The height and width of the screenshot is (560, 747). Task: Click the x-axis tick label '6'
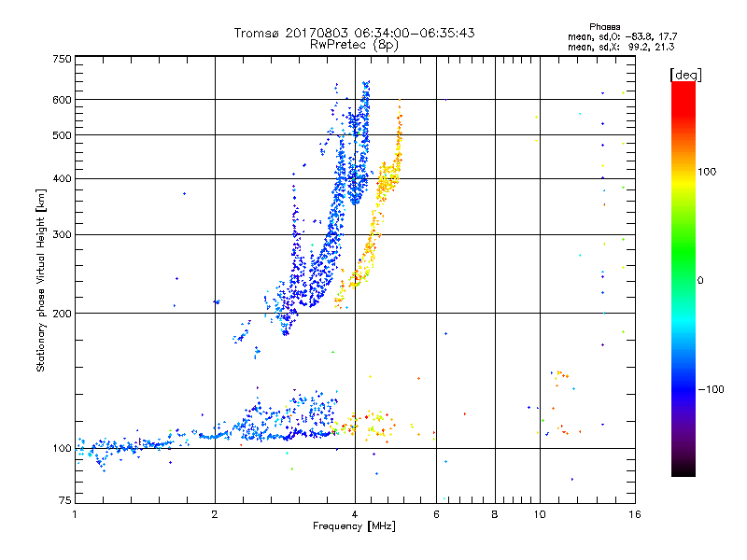pos(436,514)
